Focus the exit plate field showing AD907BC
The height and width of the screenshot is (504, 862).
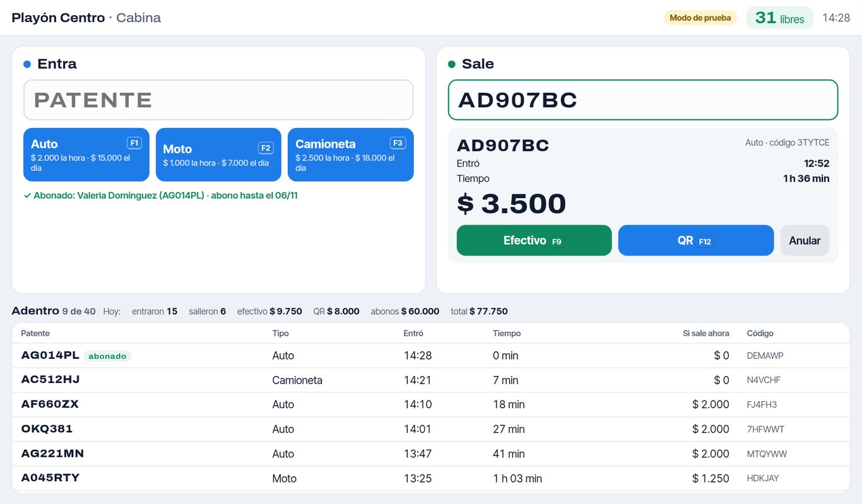tap(643, 100)
